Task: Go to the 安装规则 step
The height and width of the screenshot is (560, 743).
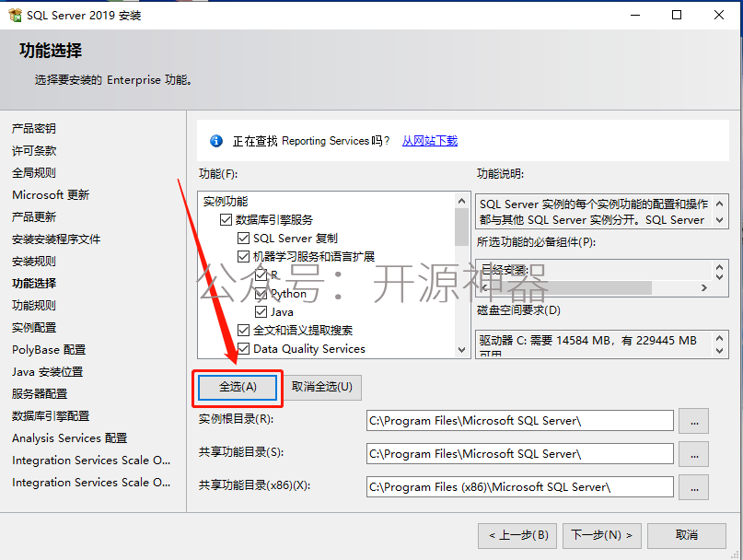Action: point(34,262)
